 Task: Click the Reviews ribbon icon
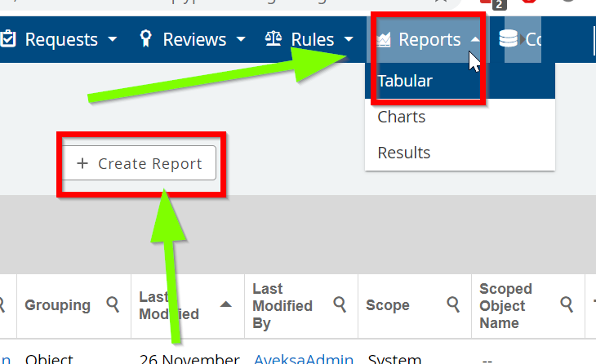pos(145,39)
